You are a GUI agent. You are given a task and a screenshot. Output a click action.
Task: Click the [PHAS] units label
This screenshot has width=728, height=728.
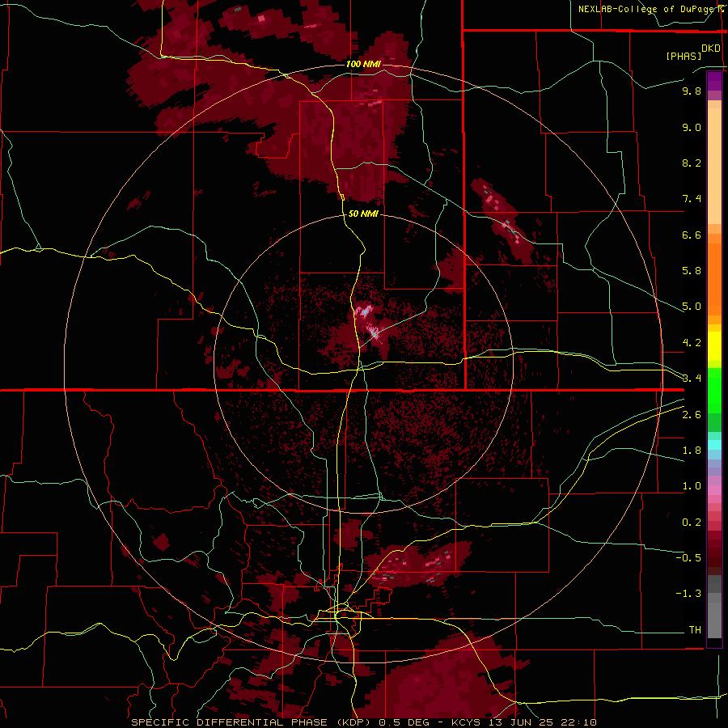(684, 57)
